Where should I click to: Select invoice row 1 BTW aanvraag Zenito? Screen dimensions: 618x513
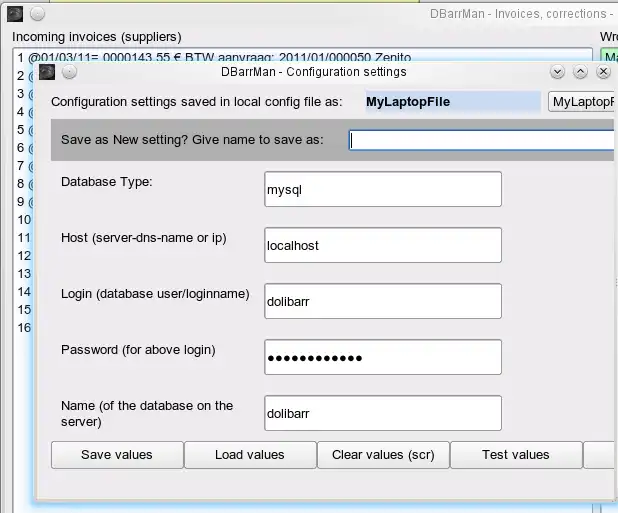(x=214, y=58)
